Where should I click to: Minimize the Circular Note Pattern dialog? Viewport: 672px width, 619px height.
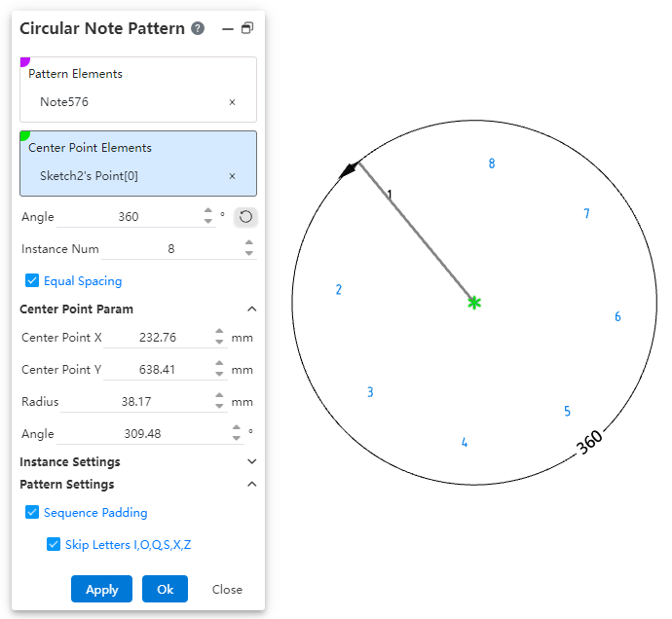[x=228, y=29]
